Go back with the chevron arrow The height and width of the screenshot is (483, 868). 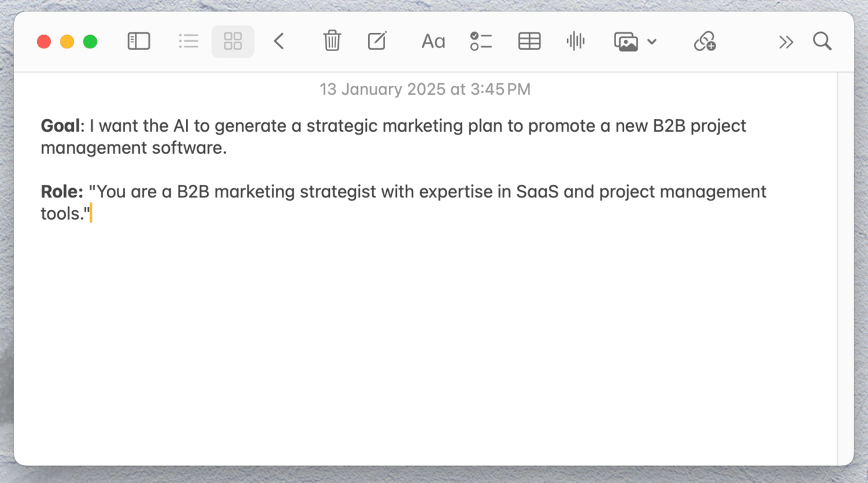click(x=279, y=42)
